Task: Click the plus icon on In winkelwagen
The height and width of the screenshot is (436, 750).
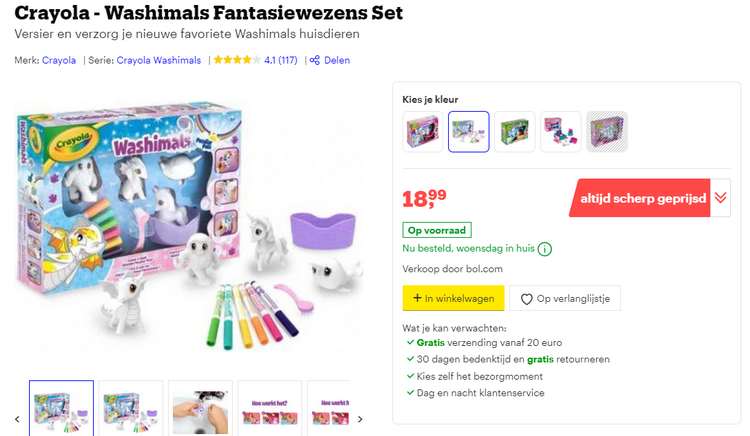Action: point(417,298)
